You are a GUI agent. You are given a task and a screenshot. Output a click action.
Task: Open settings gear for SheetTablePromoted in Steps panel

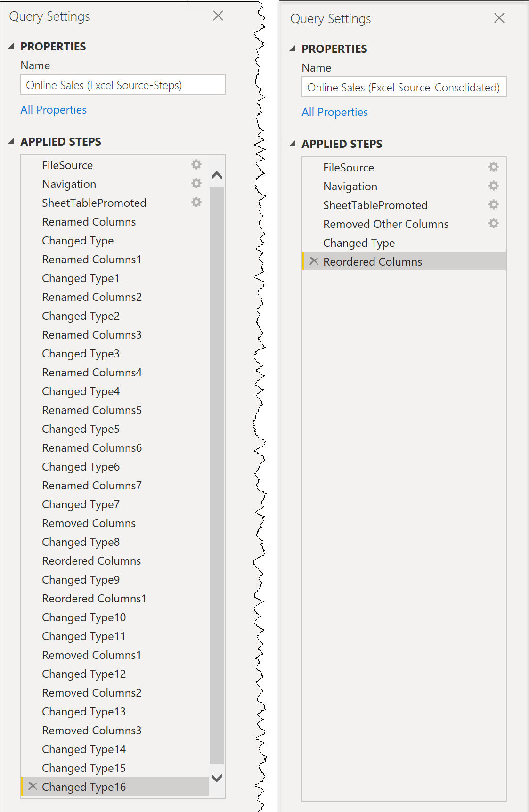[x=196, y=202]
